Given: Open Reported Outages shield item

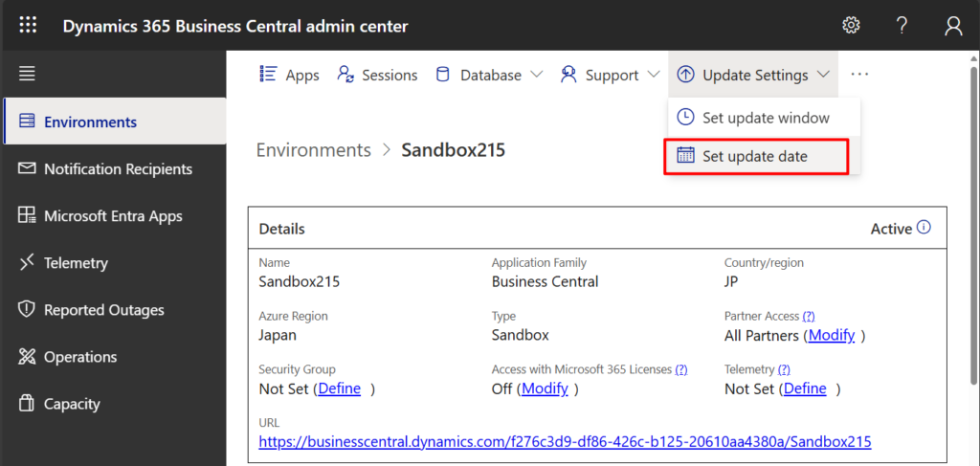Looking at the screenshot, I should 103,310.
